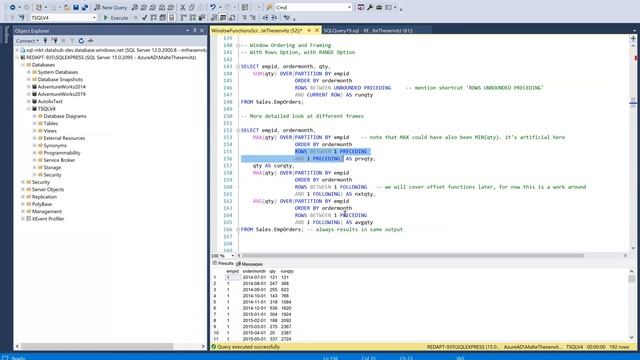
Task: Switch to the Results tab
Action: coord(223,264)
